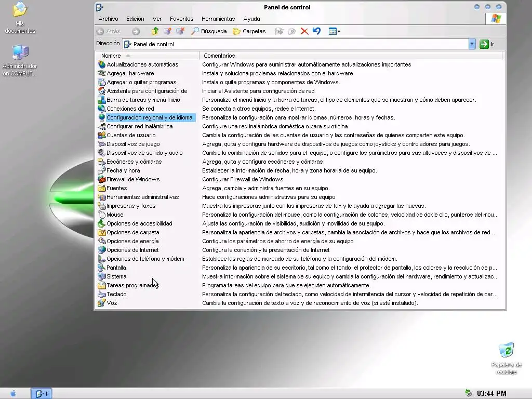Click the Opciones de Internet label
This screenshot has height=399, width=532.
pyautogui.click(x=132, y=250)
